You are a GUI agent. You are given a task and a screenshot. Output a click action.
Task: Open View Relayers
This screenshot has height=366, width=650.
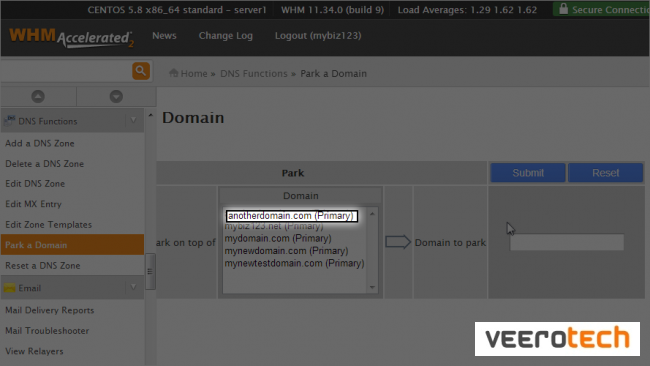34,351
